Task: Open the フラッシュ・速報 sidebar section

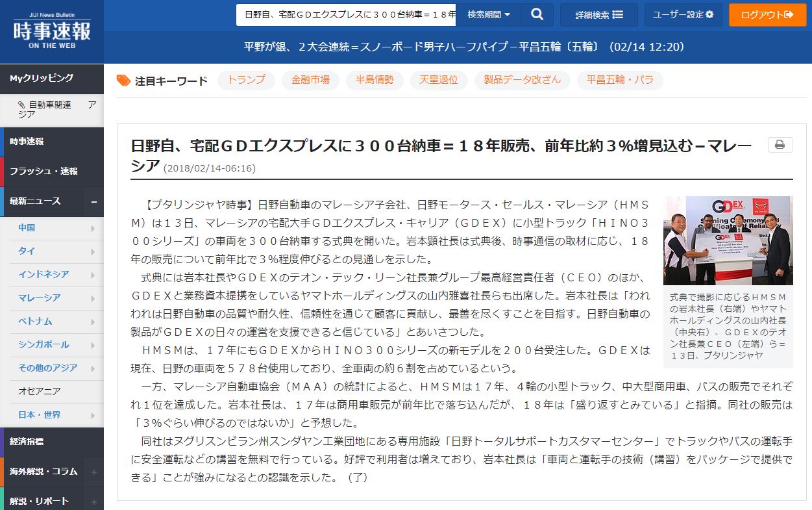Action: (52, 172)
